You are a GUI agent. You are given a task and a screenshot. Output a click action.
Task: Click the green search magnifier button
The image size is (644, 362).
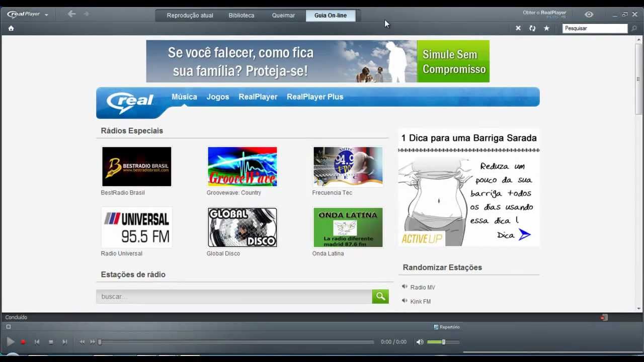[x=380, y=297]
